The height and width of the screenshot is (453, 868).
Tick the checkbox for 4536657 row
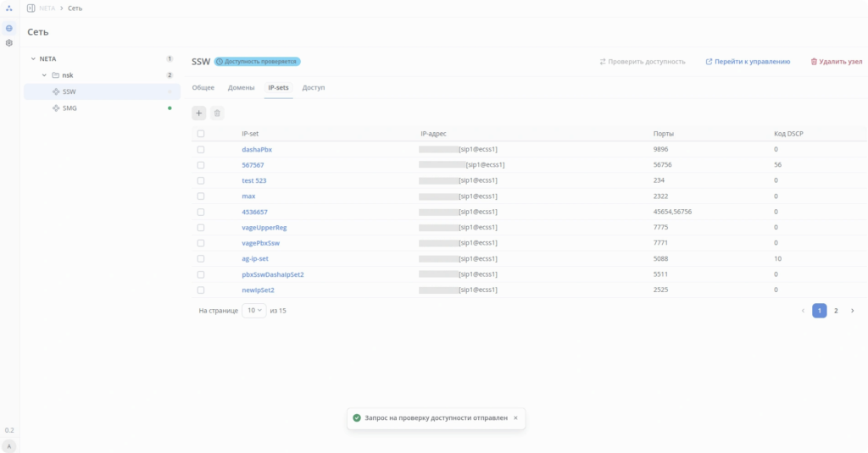[200, 212]
